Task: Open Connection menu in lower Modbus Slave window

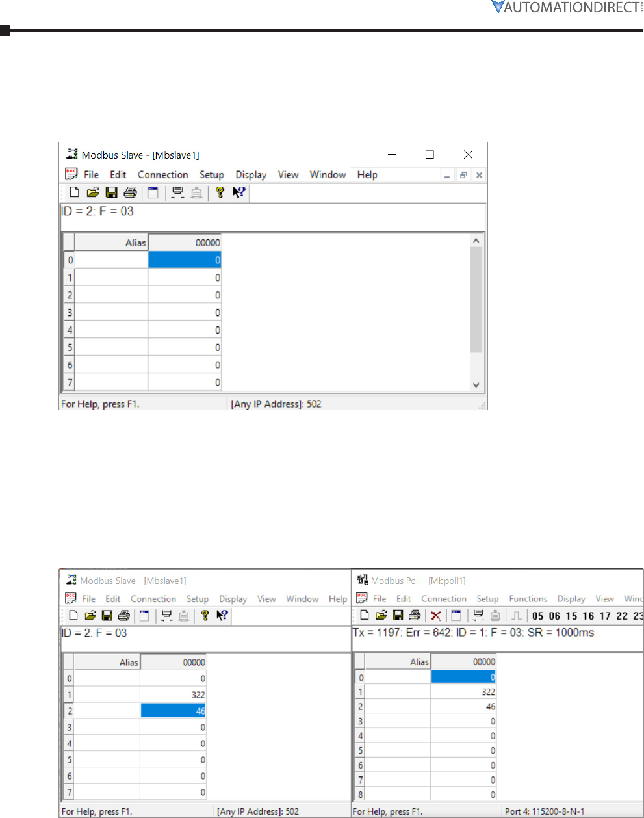Action: click(153, 599)
